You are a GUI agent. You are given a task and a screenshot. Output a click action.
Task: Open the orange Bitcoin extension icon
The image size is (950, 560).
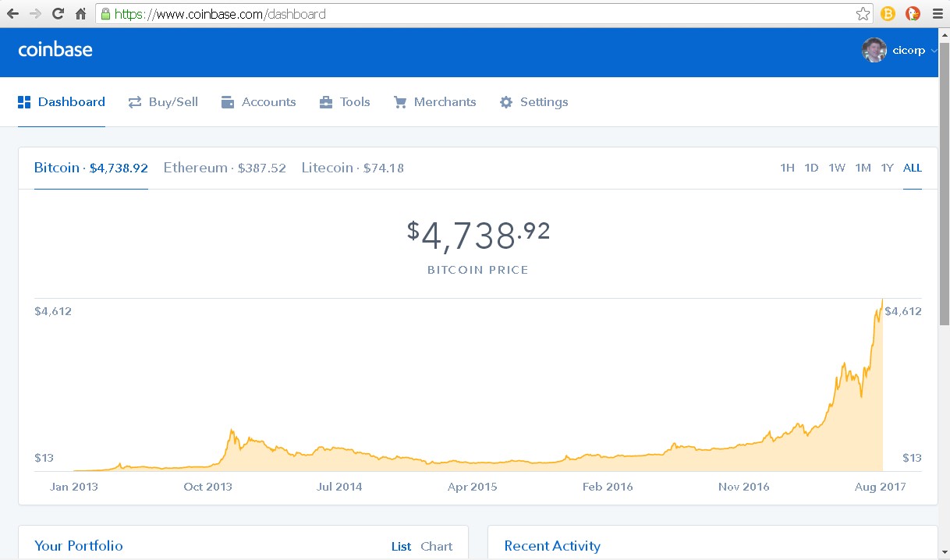(888, 14)
